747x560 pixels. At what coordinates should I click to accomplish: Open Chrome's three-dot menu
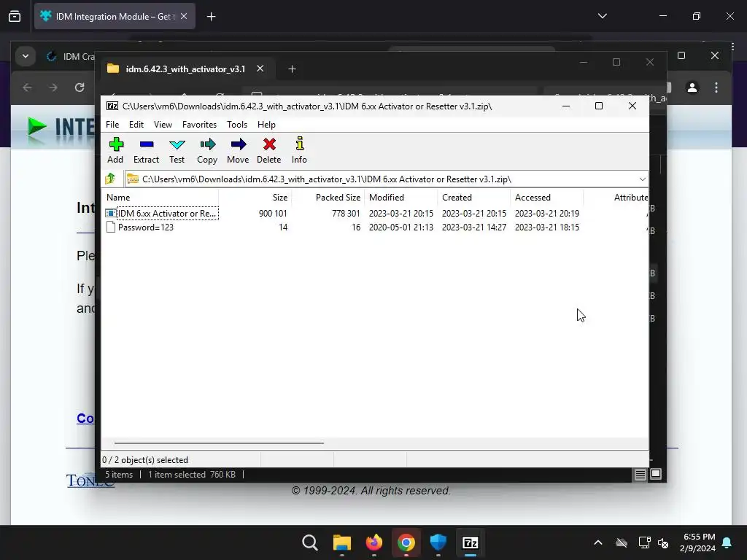pyautogui.click(x=716, y=87)
